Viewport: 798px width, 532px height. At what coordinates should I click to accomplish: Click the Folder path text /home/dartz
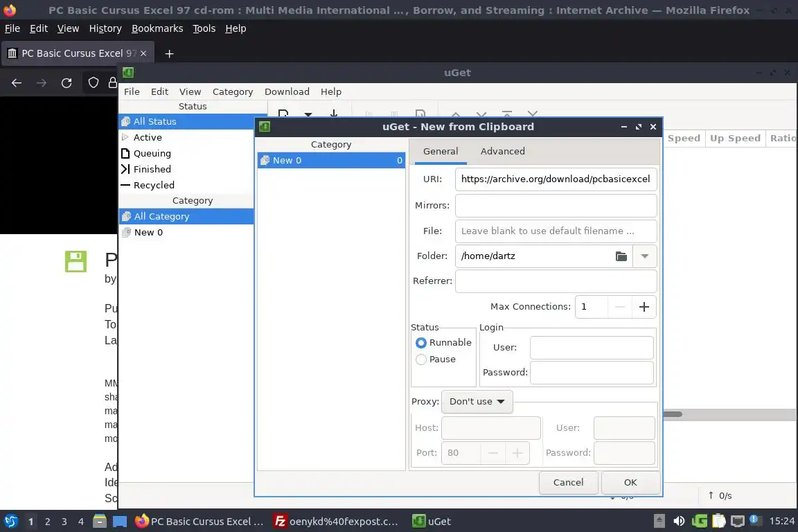[488, 256]
